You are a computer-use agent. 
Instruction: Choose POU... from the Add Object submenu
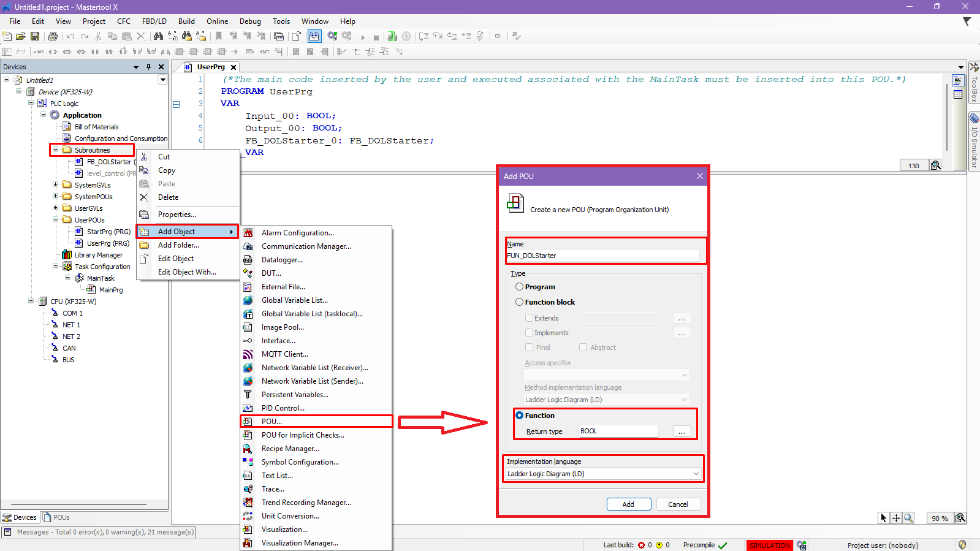tap(272, 422)
